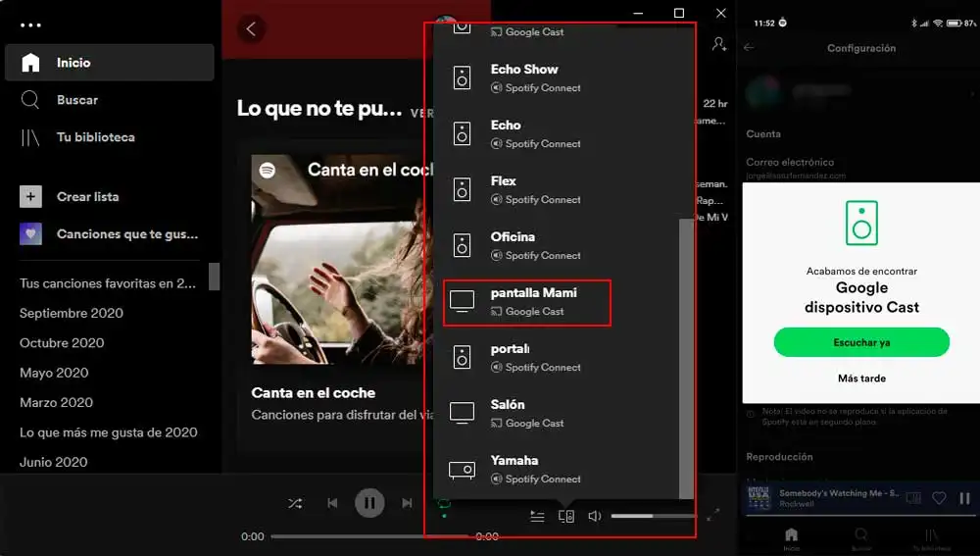Pause from phone mini player
This screenshot has width=980, height=556.
click(x=964, y=498)
